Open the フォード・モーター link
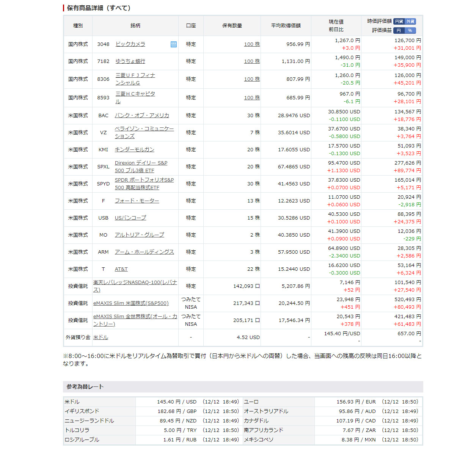 pos(137,201)
